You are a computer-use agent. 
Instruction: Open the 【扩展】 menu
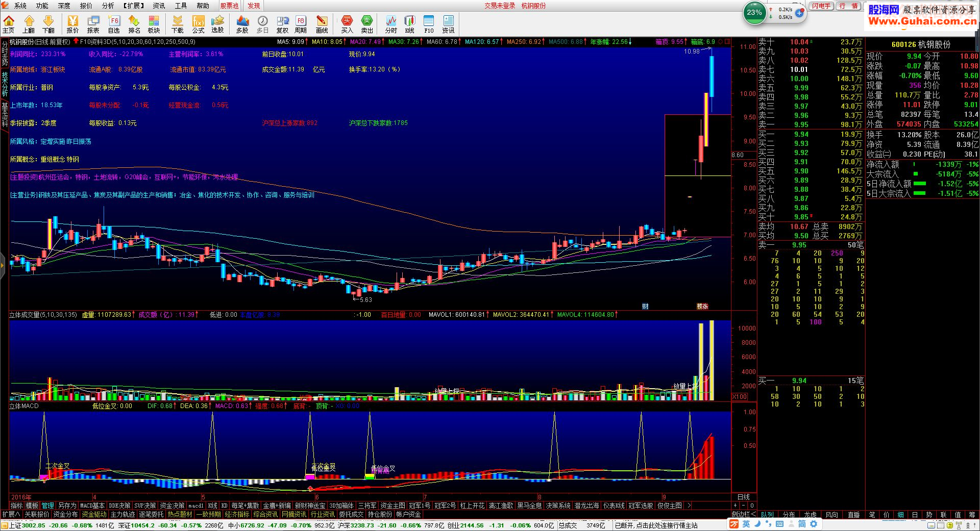pos(134,6)
